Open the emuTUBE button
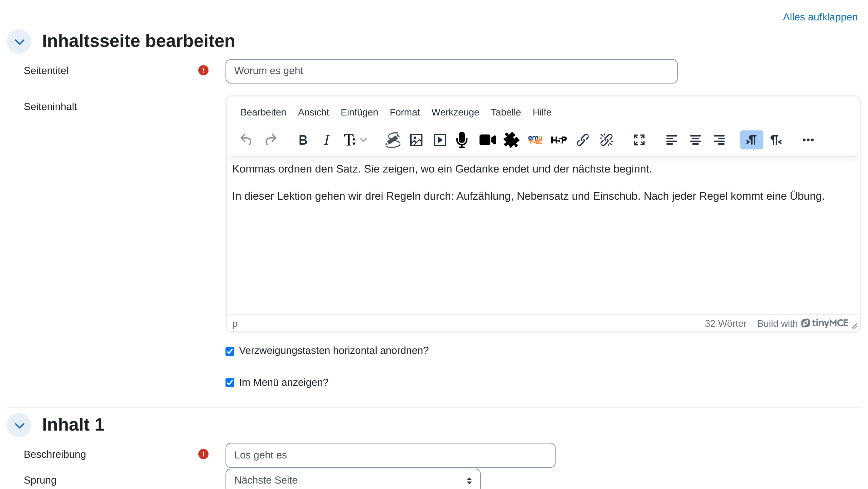This screenshot has height=489, width=868. point(535,140)
